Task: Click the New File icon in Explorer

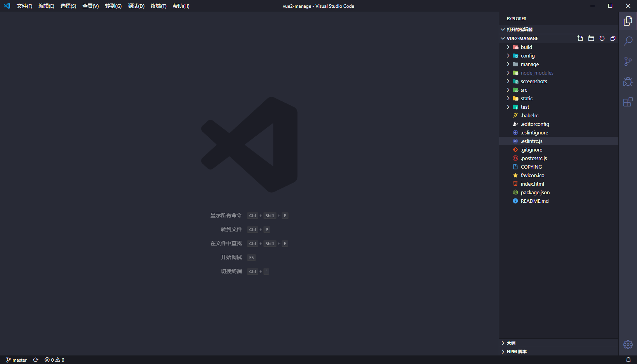Action: click(x=580, y=38)
